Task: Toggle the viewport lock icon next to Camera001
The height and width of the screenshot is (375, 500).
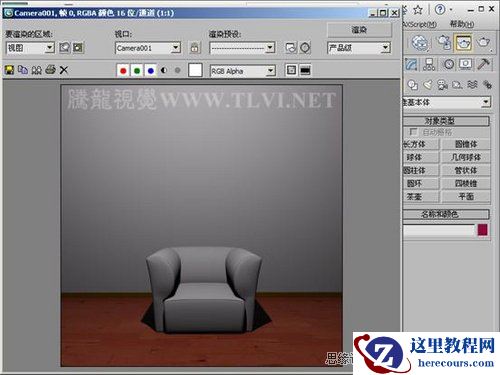Action: pyautogui.click(x=195, y=48)
